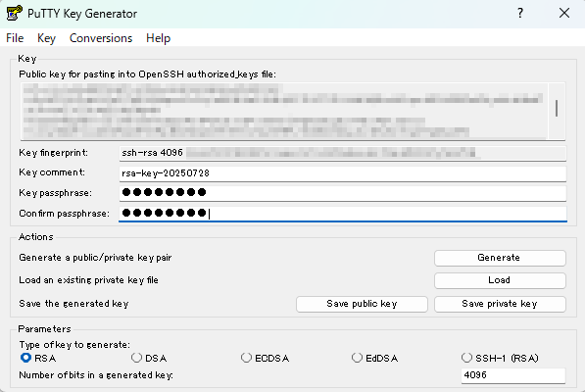Click 'Load an existing private key file' text
The height and width of the screenshot is (392, 585).
pos(88,280)
